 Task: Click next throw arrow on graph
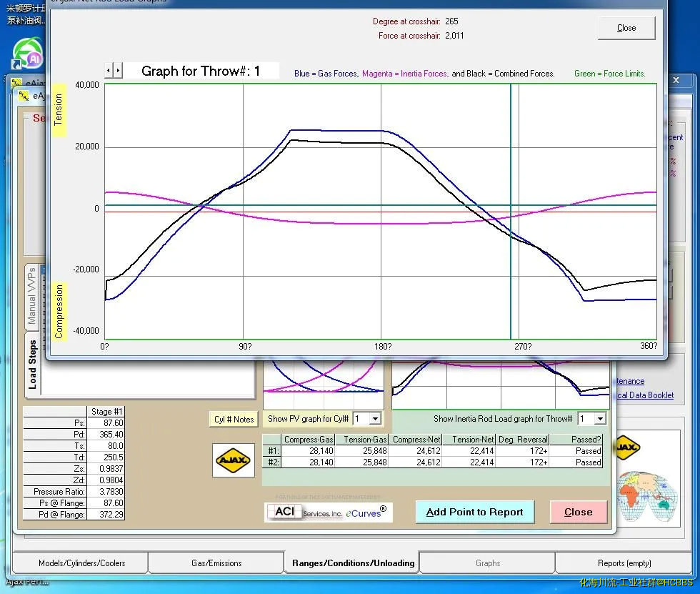[119, 70]
